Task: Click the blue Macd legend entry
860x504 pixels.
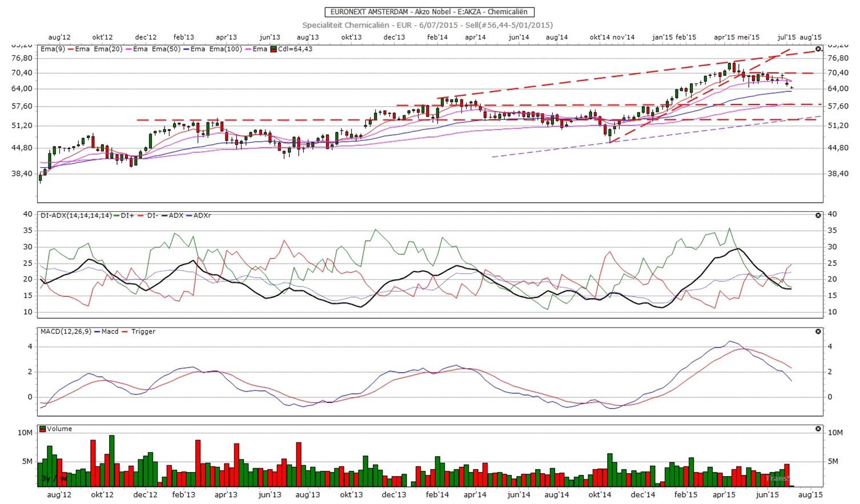Action: click(x=106, y=332)
